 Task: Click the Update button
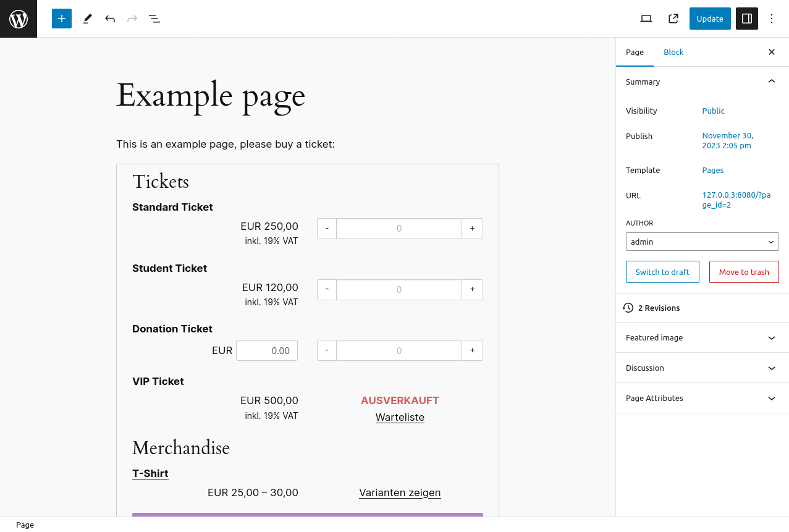pos(710,19)
